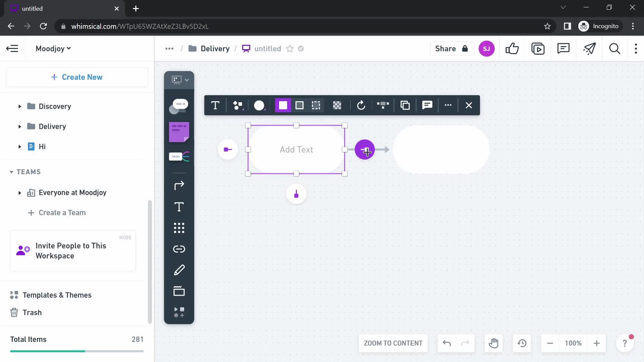Expand Everyone at Moodjoy team
The image size is (644, 362).
pos(19,193)
